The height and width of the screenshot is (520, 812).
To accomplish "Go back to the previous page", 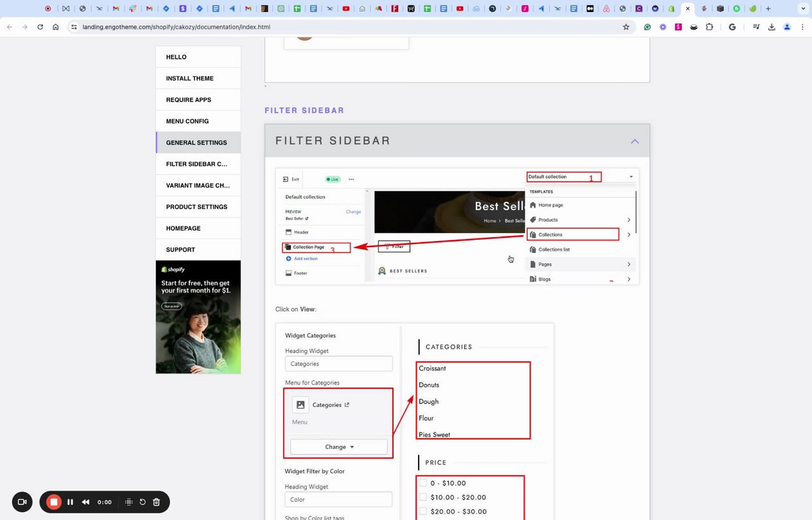I will pos(9,27).
